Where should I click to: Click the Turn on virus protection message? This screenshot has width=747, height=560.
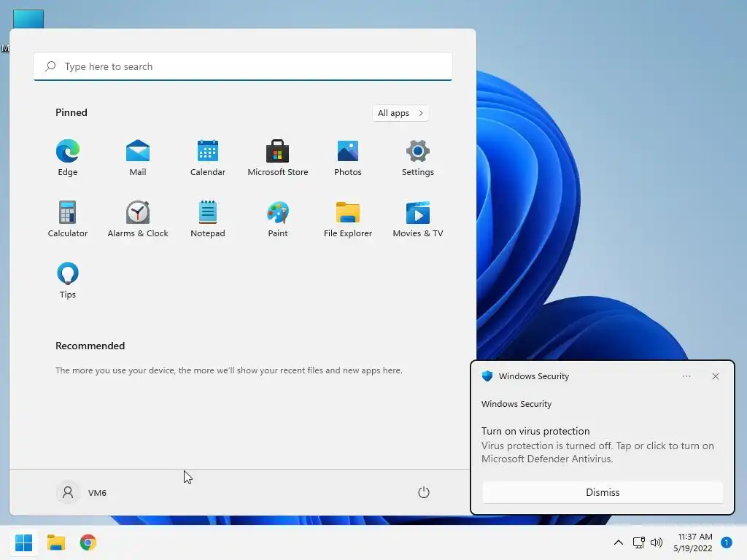(x=597, y=445)
